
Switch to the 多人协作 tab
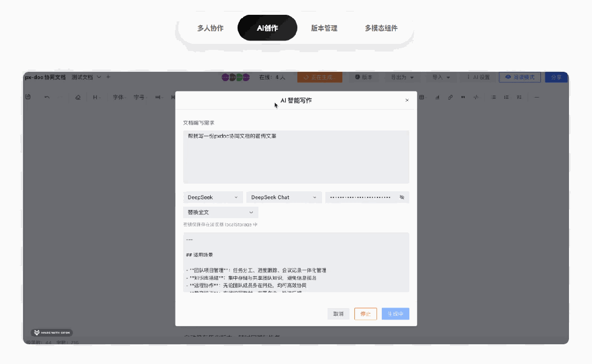tap(210, 28)
